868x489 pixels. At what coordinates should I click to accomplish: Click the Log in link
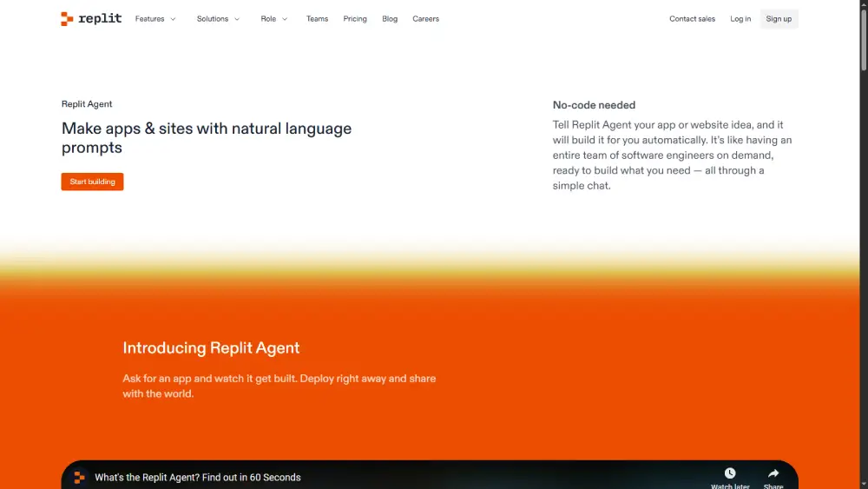(x=740, y=19)
